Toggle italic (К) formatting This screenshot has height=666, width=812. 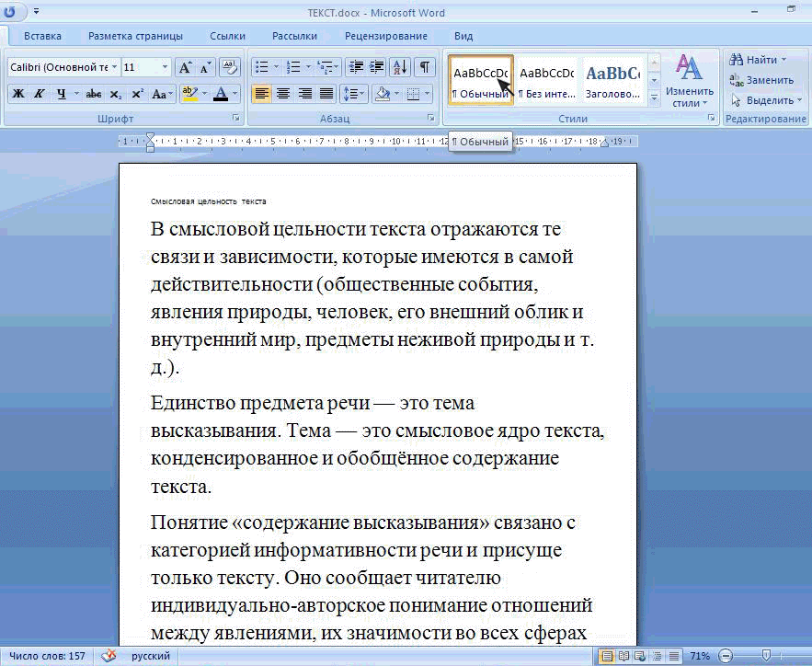tap(40, 94)
